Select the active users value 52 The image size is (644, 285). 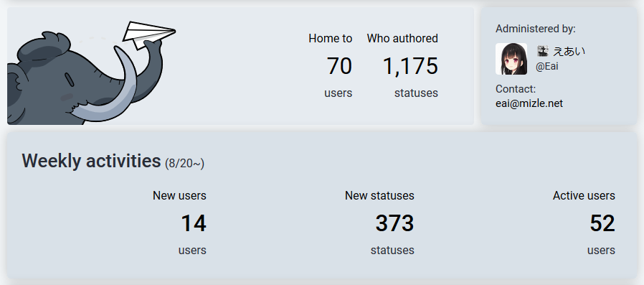click(602, 223)
